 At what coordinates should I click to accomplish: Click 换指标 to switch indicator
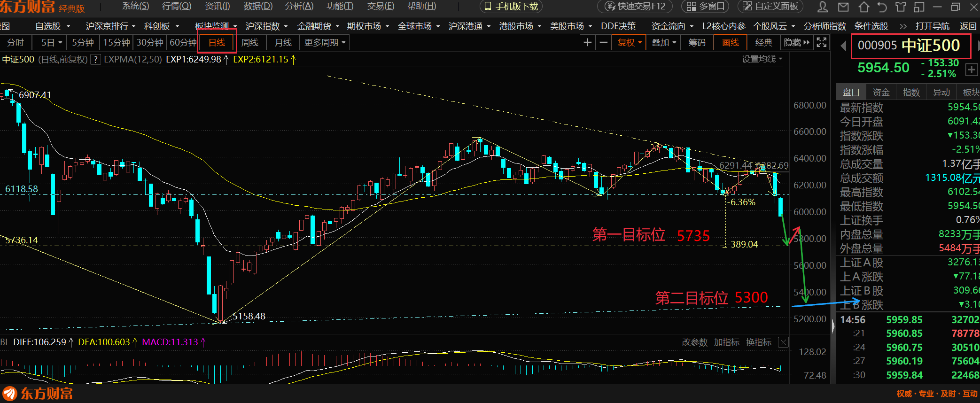pyautogui.click(x=759, y=342)
